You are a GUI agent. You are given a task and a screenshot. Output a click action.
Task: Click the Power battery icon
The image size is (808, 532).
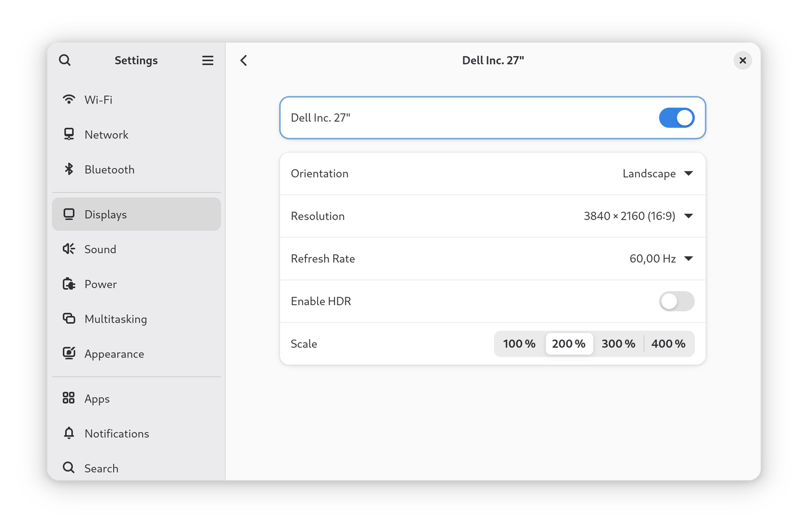69,284
